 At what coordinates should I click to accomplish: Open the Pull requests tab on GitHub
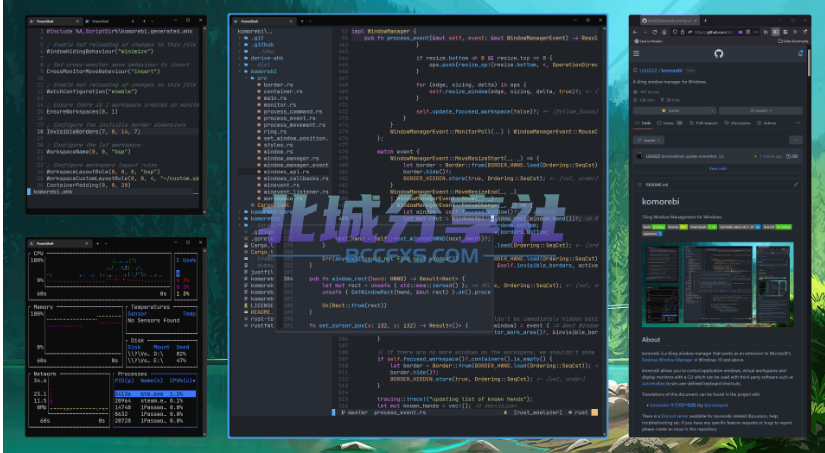[x=703, y=123]
